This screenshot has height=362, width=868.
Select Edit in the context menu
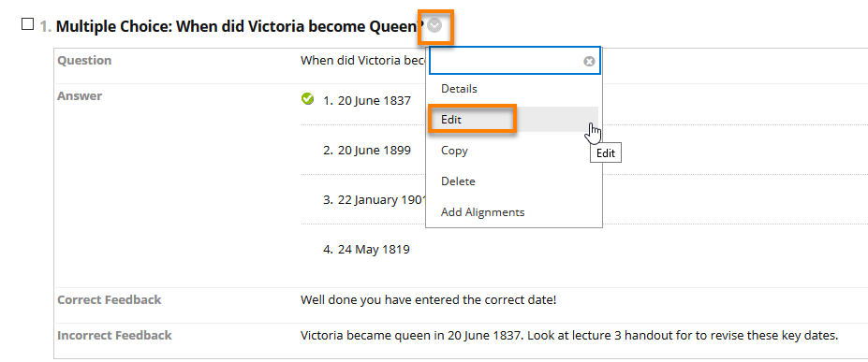[451, 120]
